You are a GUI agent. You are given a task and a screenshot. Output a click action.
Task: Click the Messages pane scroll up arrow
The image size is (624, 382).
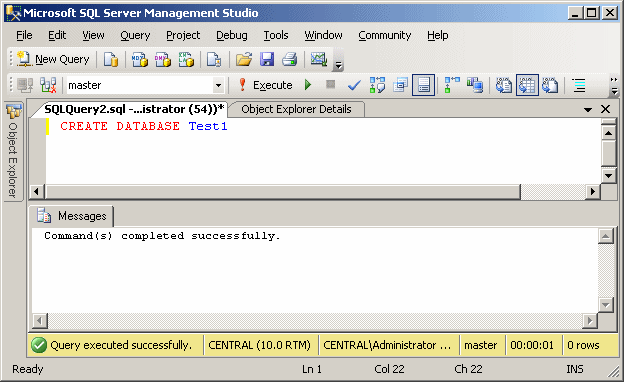(x=605, y=237)
